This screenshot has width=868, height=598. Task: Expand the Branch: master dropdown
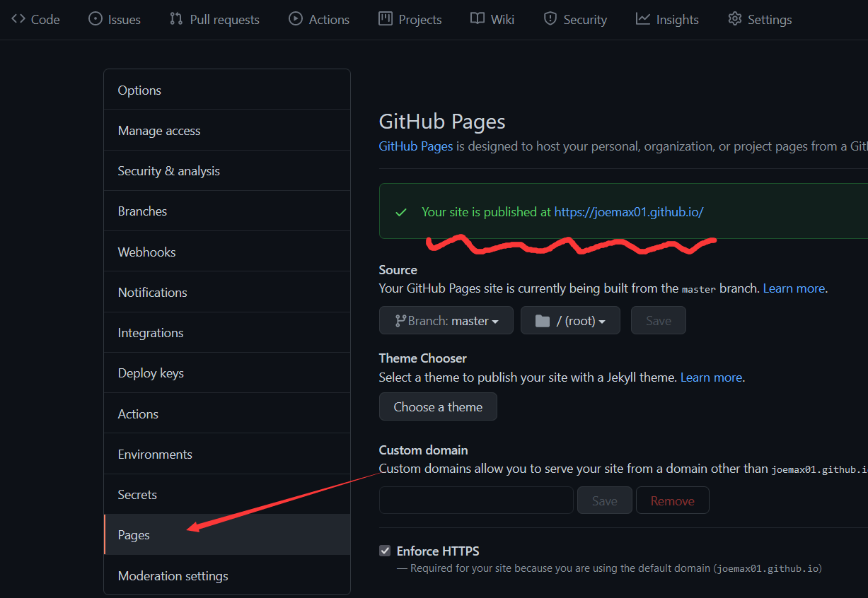point(446,320)
